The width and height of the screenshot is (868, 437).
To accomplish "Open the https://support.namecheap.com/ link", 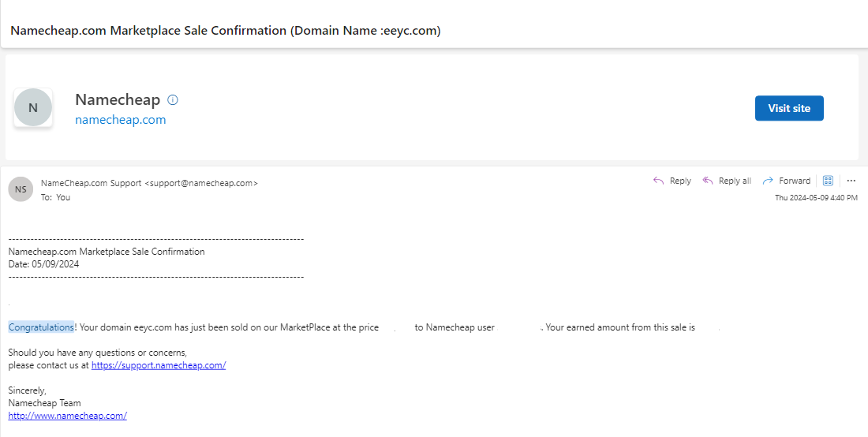I will [159, 365].
